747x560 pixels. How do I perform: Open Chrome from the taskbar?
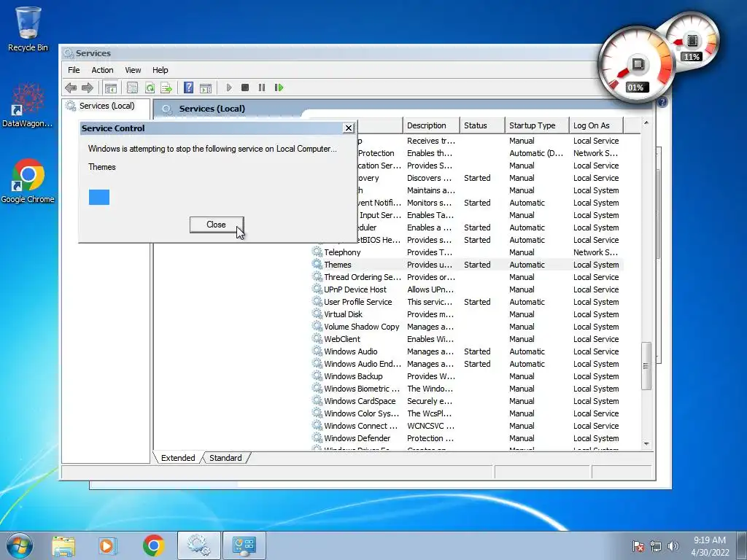point(153,545)
